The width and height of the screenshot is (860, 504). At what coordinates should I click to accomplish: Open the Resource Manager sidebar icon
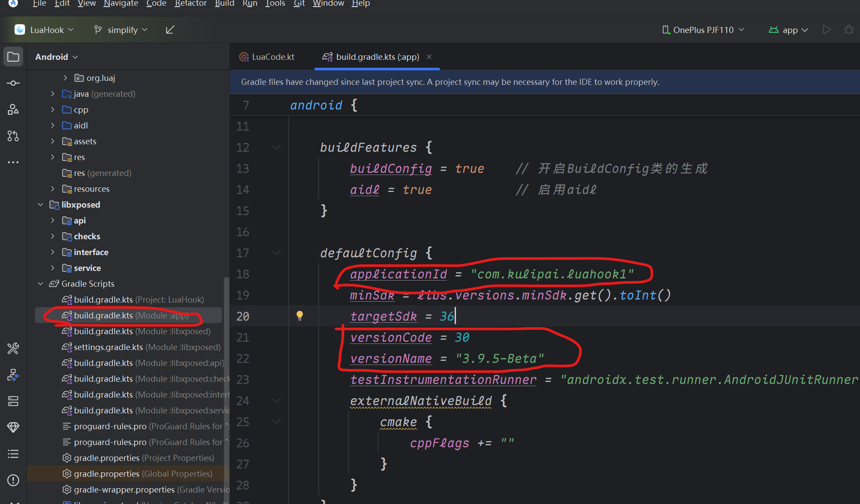point(13,110)
